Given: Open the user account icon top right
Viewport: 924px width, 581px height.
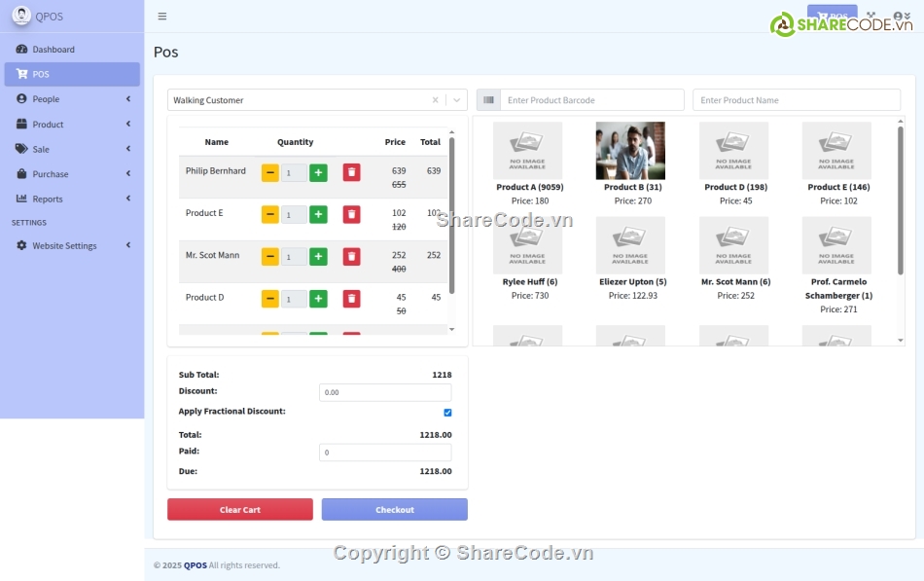Looking at the screenshot, I should [897, 16].
